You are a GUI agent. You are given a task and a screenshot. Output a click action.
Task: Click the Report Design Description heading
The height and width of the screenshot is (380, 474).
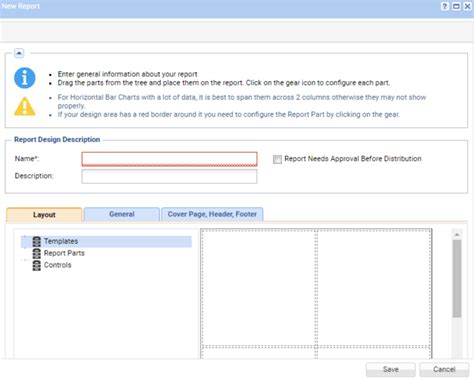click(57, 139)
